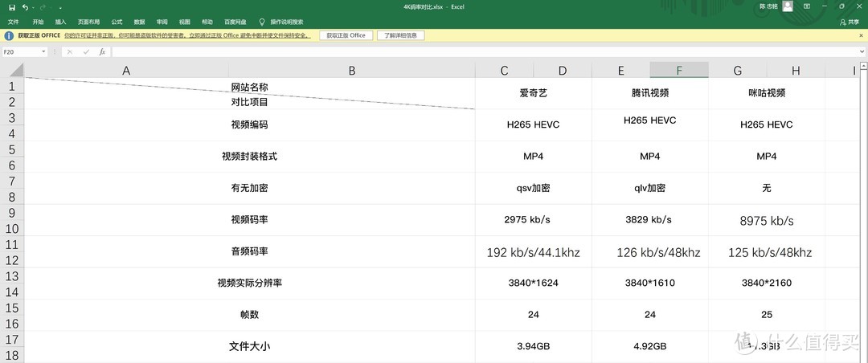This screenshot has width=868, height=363.
Task: Select column A header
Action: 126,71
